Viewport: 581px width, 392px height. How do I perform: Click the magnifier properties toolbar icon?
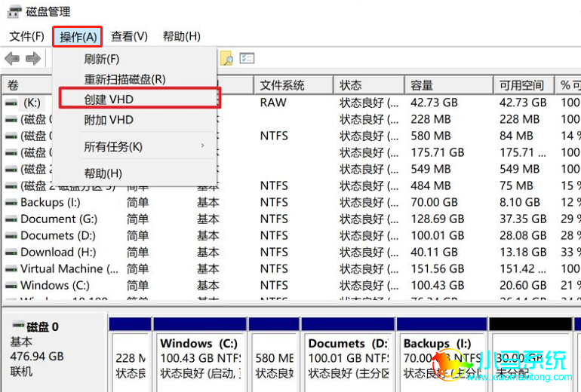point(226,59)
